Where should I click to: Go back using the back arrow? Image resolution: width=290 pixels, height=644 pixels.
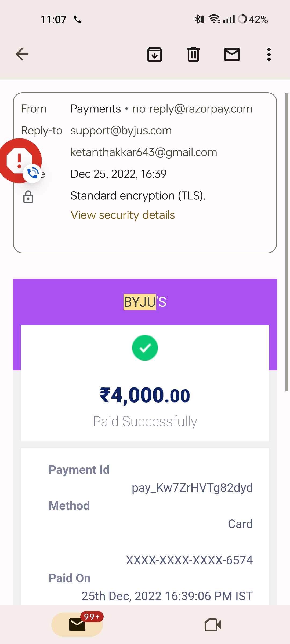coord(22,54)
